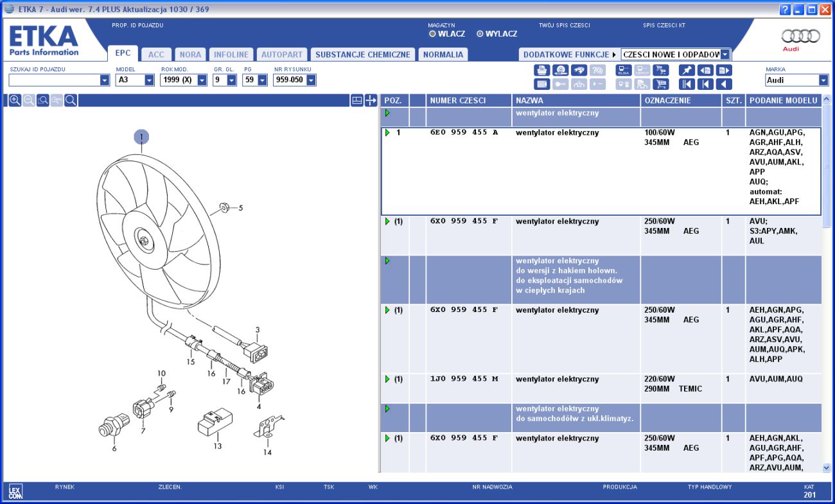Screen dimensions: 835x504
Task: Click the parts list scroll down arrow
Action: tap(826, 469)
